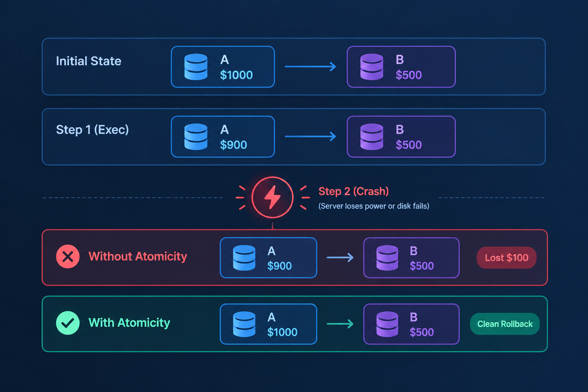This screenshot has width=588, height=392.
Task: Click the With Atomicity label
Action: [129, 323]
